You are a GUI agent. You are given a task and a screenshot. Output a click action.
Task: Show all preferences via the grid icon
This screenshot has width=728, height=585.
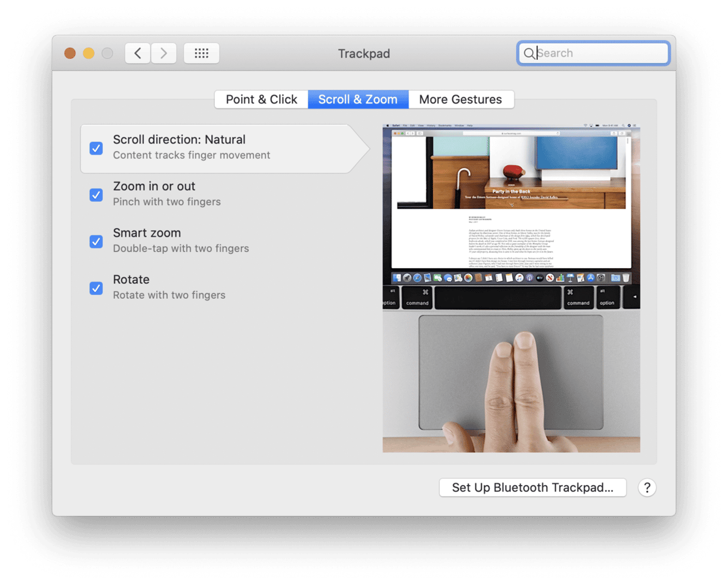click(x=201, y=53)
